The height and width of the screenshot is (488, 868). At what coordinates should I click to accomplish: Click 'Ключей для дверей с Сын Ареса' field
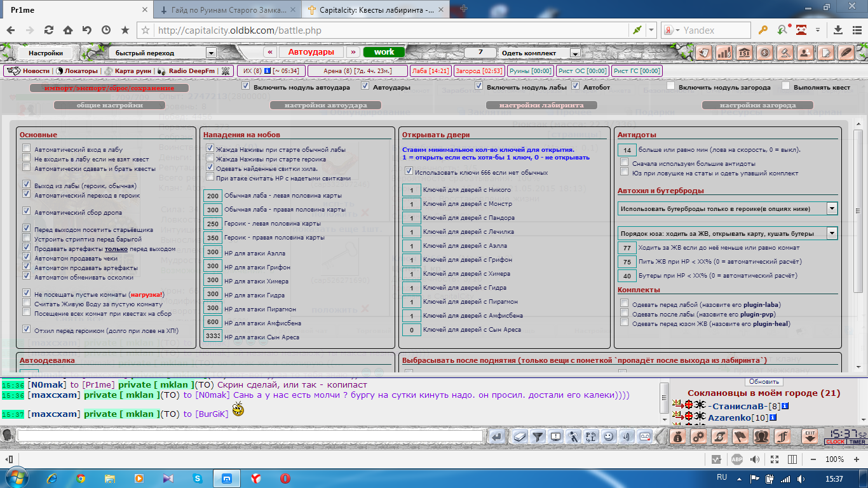[412, 330]
